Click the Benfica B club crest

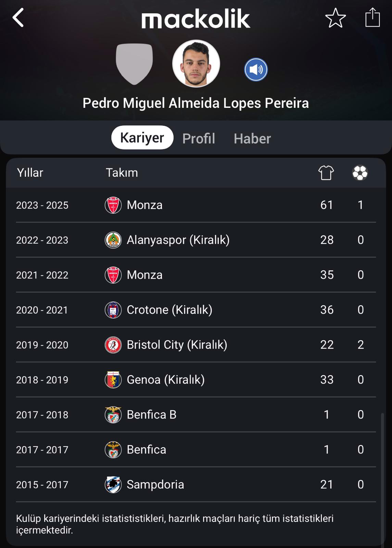coord(113,415)
